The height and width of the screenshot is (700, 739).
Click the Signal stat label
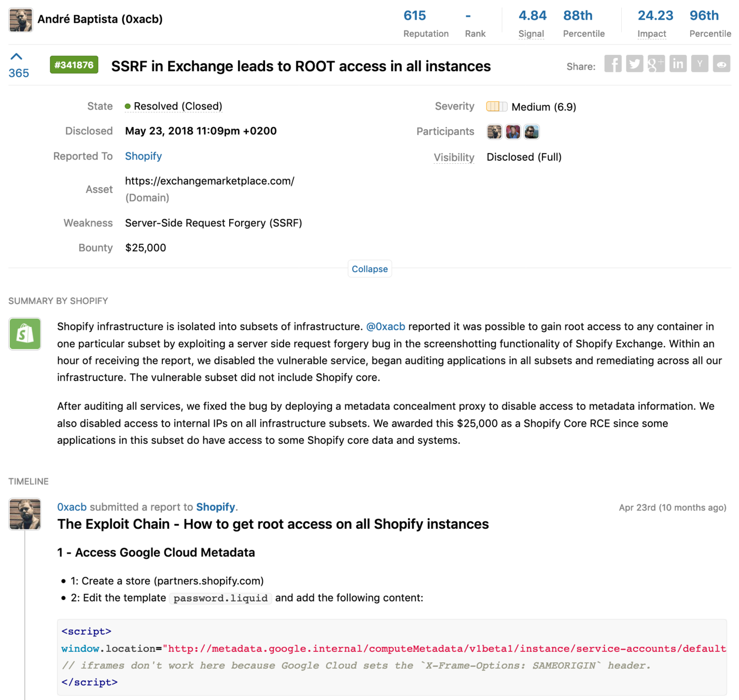pyautogui.click(x=531, y=34)
